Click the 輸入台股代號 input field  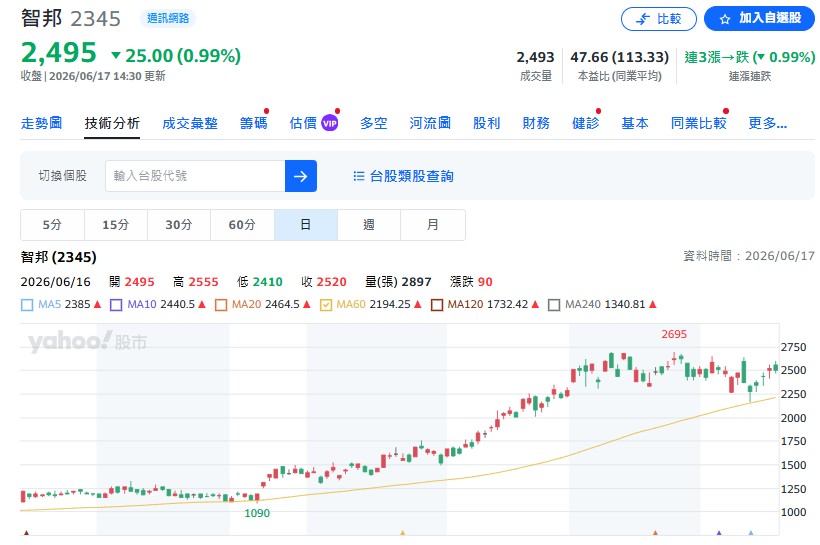pos(195,176)
